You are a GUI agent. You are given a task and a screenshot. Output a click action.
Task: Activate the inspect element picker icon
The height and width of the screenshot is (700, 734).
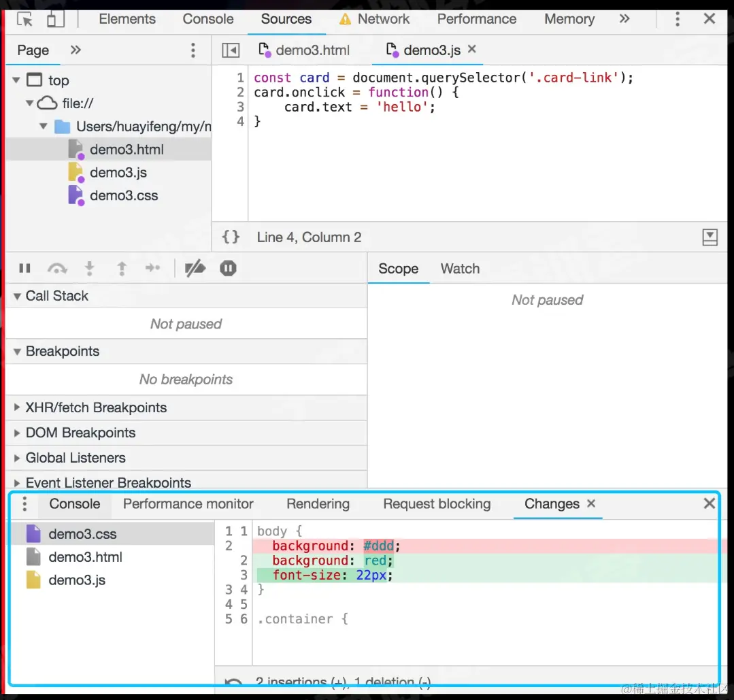pyautogui.click(x=24, y=19)
